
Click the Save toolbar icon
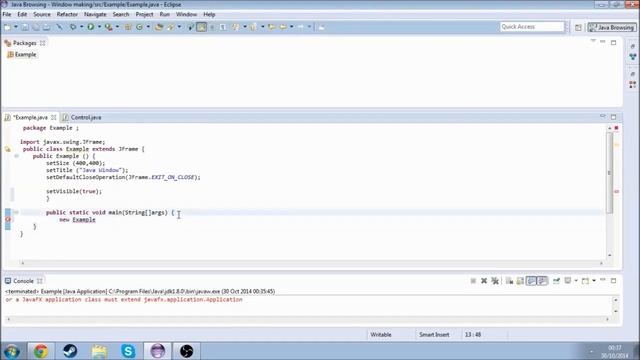click(25, 27)
